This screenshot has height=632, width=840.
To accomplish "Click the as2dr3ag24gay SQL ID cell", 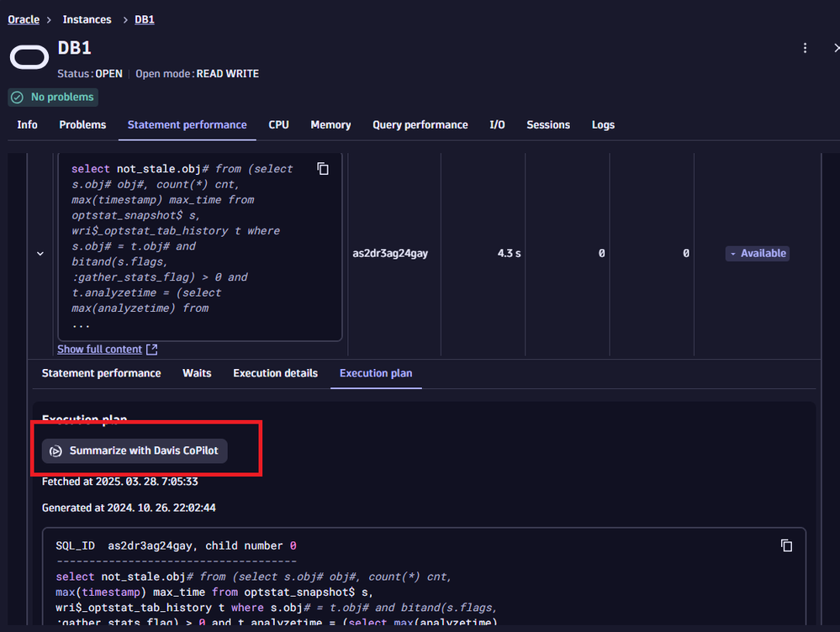I will [390, 253].
